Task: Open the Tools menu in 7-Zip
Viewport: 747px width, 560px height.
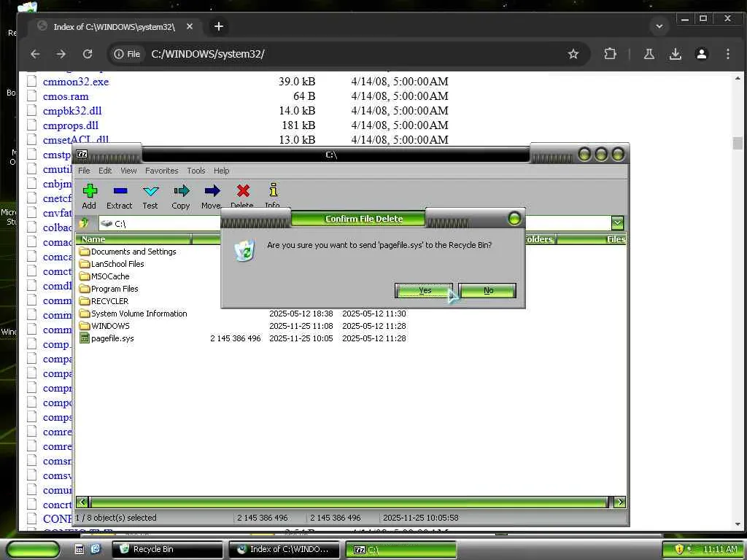Action: 196,171
